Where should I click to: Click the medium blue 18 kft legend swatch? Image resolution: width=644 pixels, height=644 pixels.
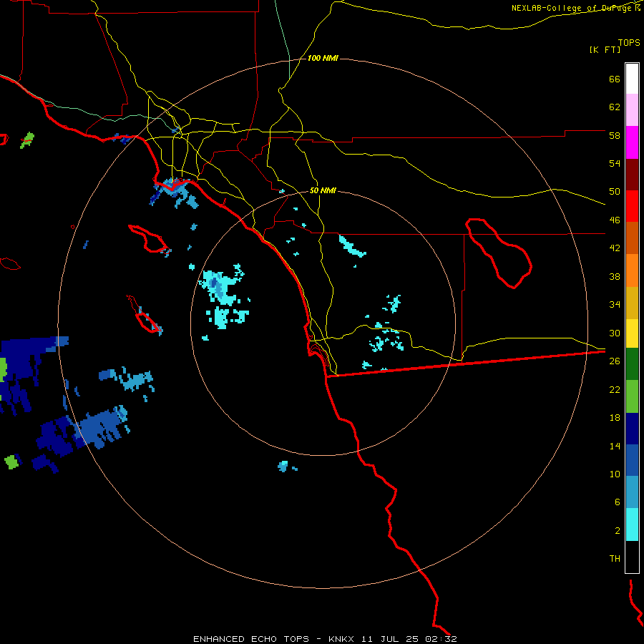pos(632,460)
